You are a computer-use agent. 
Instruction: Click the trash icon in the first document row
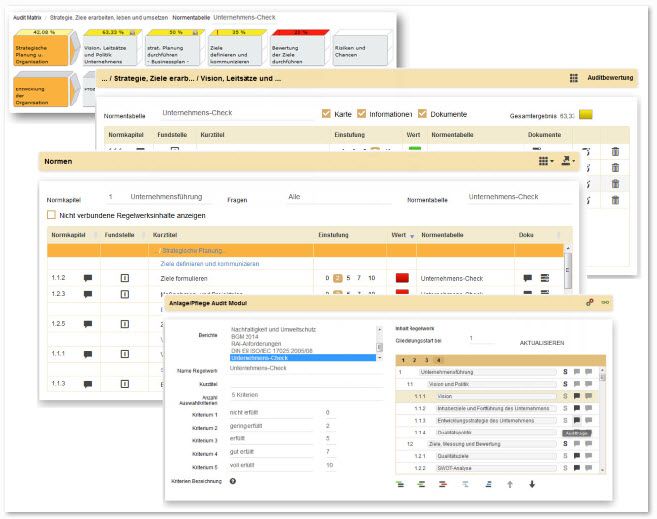tap(616, 151)
